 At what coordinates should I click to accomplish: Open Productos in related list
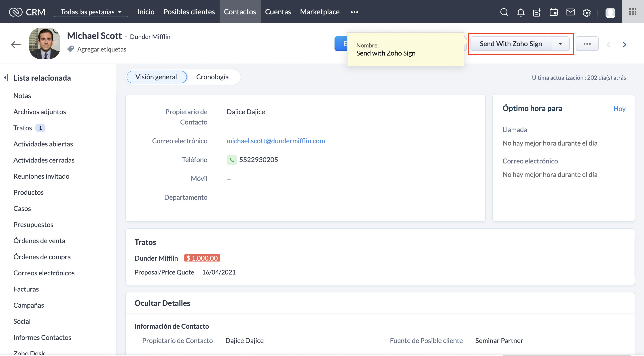tap(28, 192)
